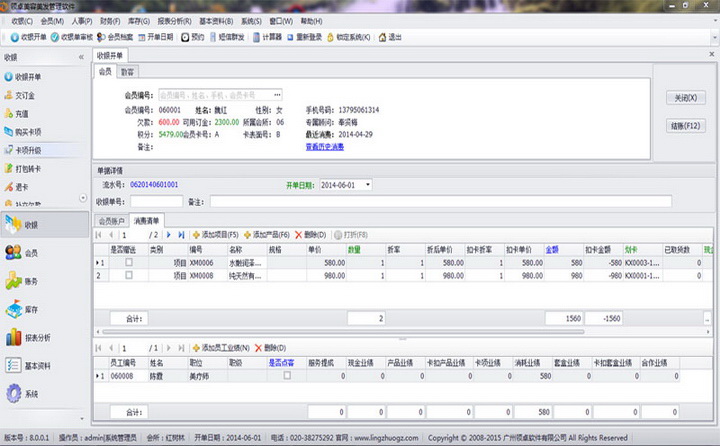This screenshot has height=446, width=720.
Task: Jump to last record in consumption list
Action: point(181,235)
